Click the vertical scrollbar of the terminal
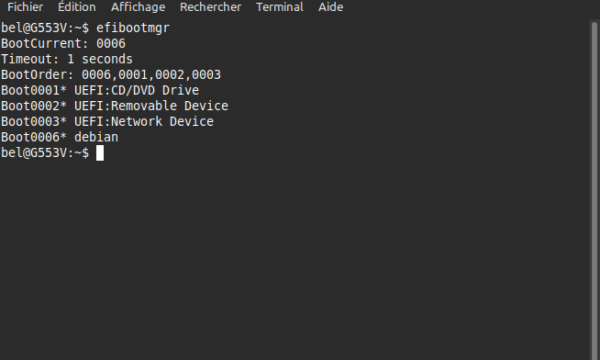Screen dimensions: 600x360 pos(594,189)
